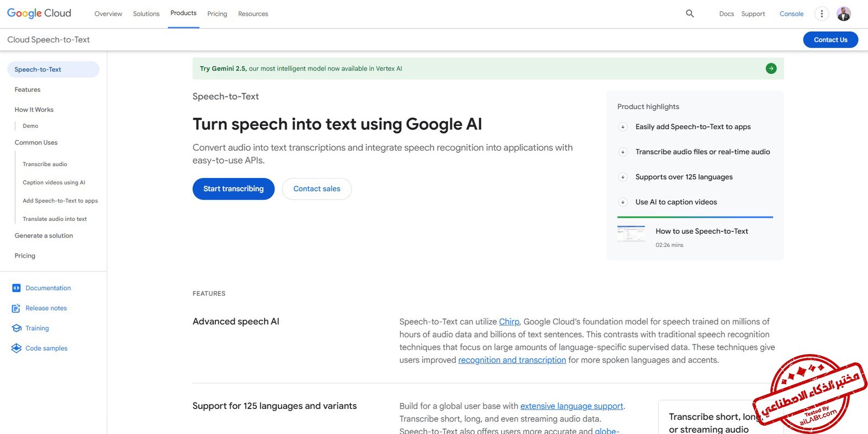Open the Pricing tab in top navigation
This screenshot has width=868, height=434.
(x=217, y=14)
